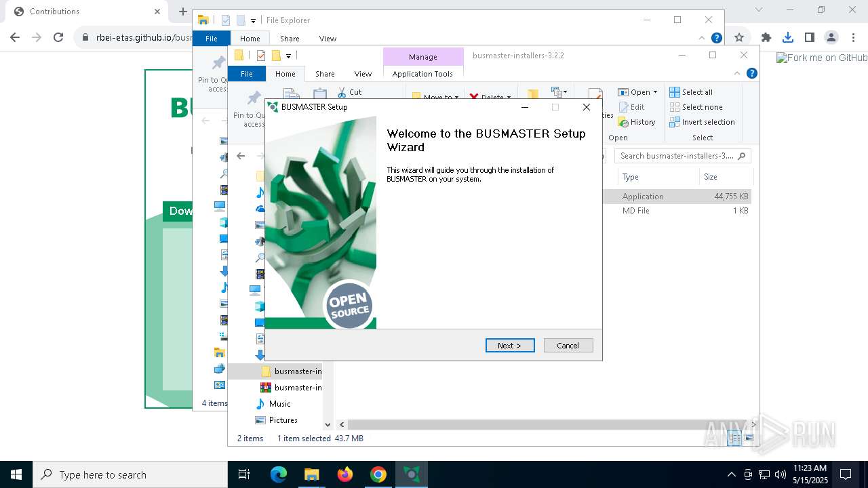This screenshot has height=488, width=868.
Task: Open View tab in the File Explorer window behind
Action: coord(328,39)
